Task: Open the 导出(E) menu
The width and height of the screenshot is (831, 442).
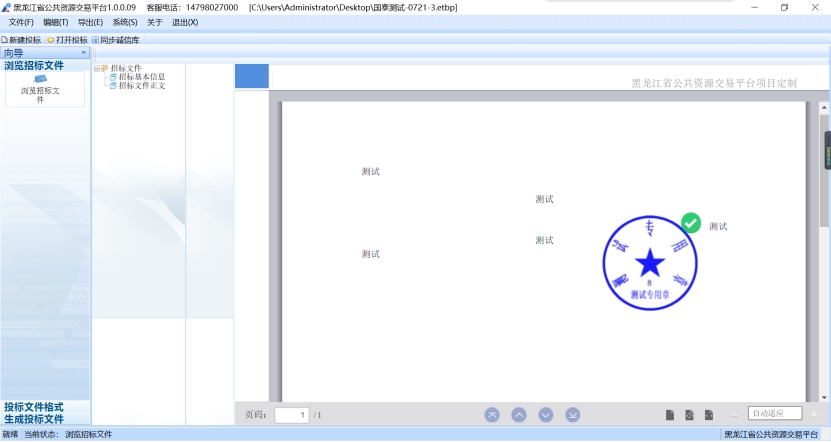Action: tap(90, 22)
